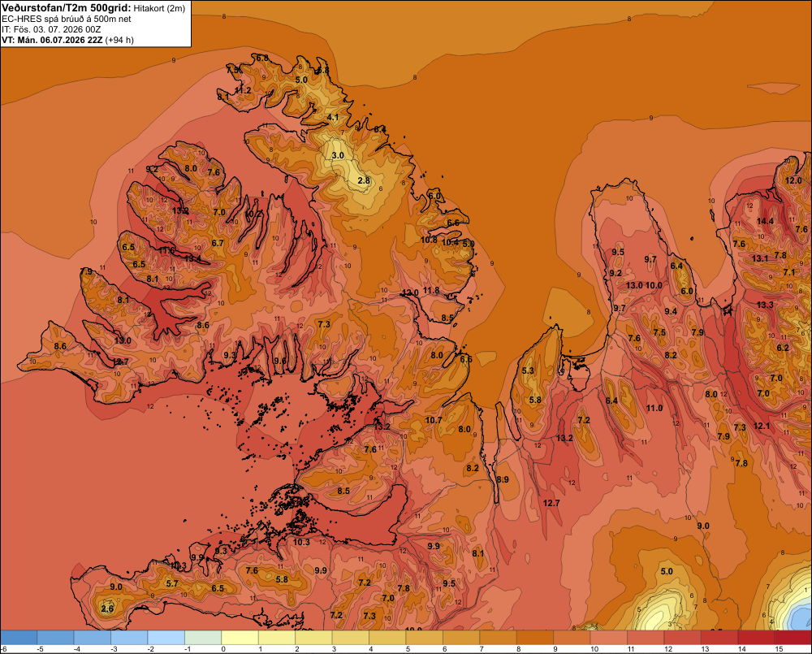Click the 'Hitakort (2m)' label
The height and width of the screenshot is (654, 812).
159,8
